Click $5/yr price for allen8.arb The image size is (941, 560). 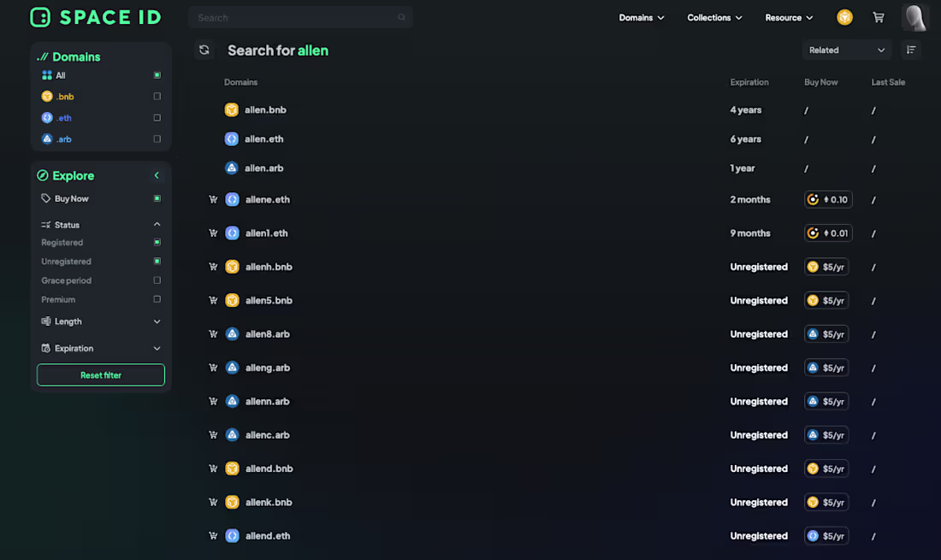pos(826,334)
